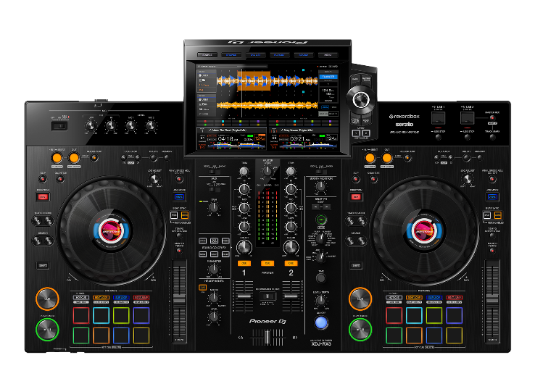
Task: Select the HOT CUE pad mode on right deck
Action: 394,298
